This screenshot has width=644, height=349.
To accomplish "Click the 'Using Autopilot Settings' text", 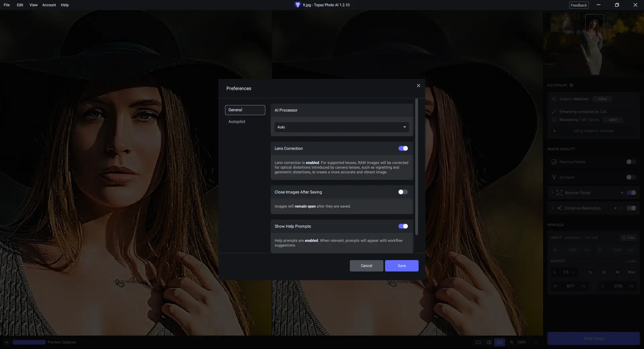I will [x=593, y=131].
